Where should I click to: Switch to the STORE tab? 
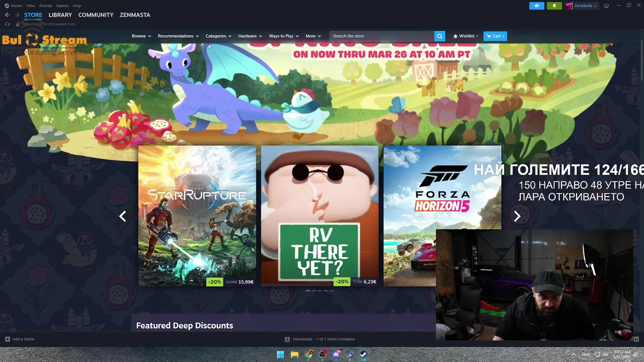tap(33, 15)
